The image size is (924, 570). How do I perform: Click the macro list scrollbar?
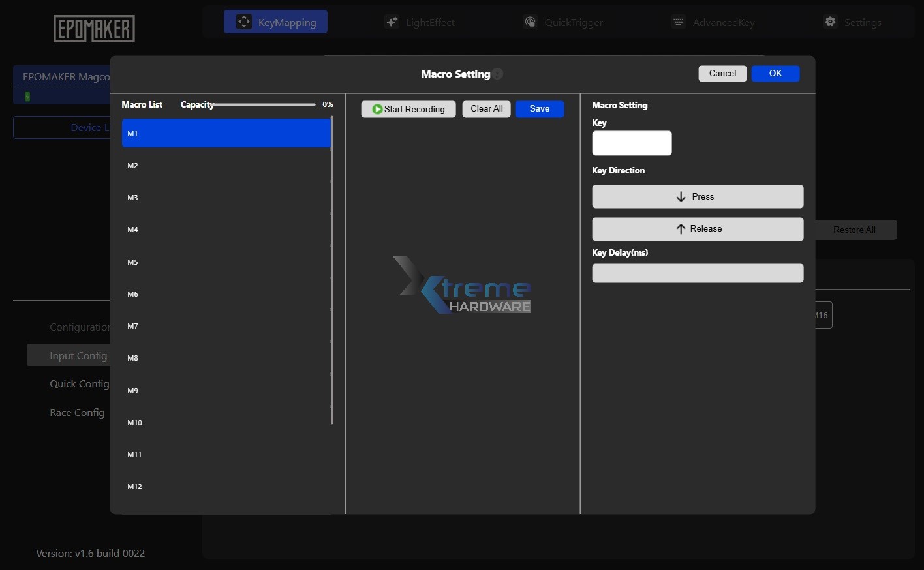coord(332,267)
